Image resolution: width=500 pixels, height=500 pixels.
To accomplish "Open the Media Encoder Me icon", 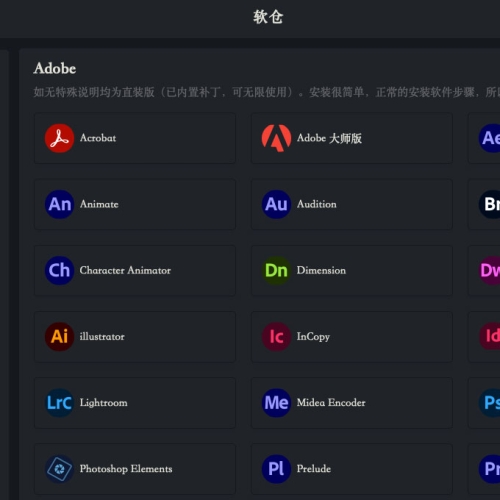I will pos(276,403).
